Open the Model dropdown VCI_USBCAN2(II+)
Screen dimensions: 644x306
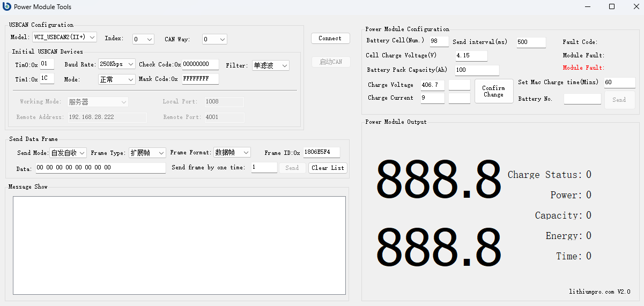coord(64,37)
